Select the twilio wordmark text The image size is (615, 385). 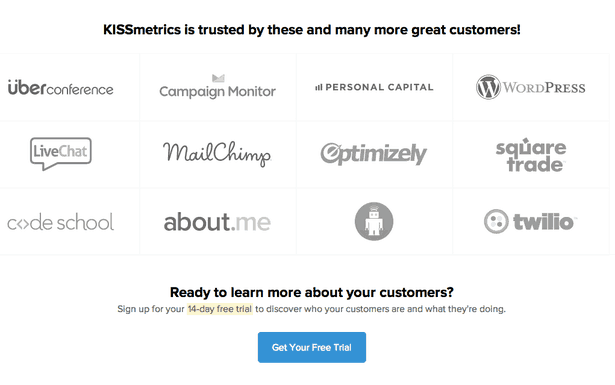pyautogui.click(x=544, y=222)
